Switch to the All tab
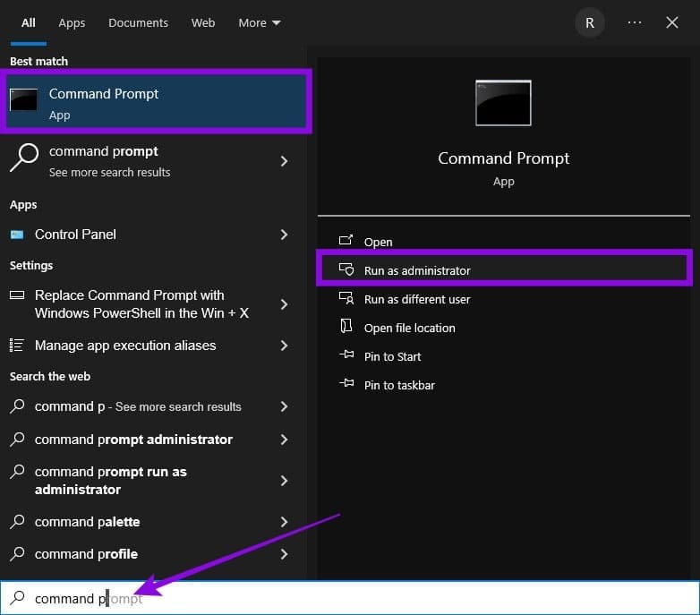Image resolution: width=700 pixels, height=615 pixels. pyautogui.click(x=29, y=22)
